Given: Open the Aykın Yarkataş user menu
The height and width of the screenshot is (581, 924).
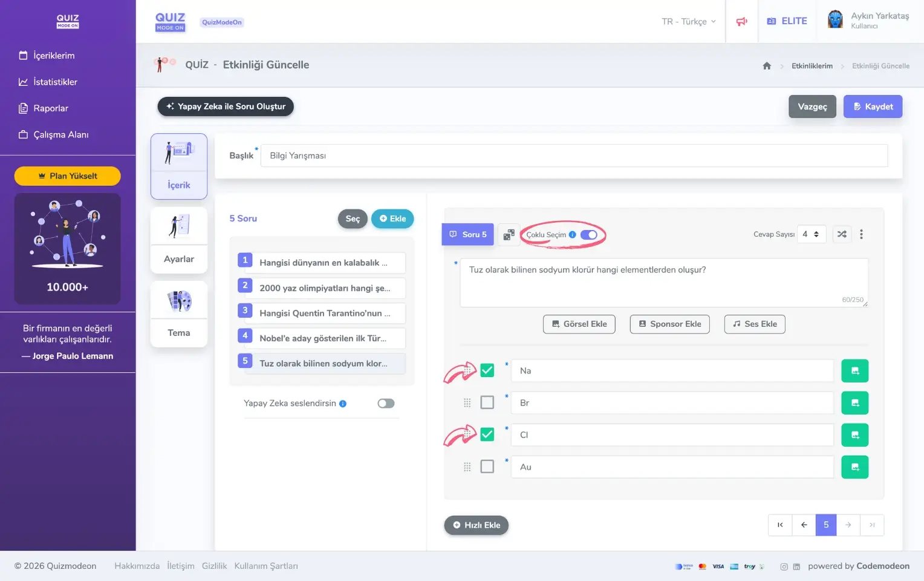Looking at the screenshot, I should [x=870, y=21].
